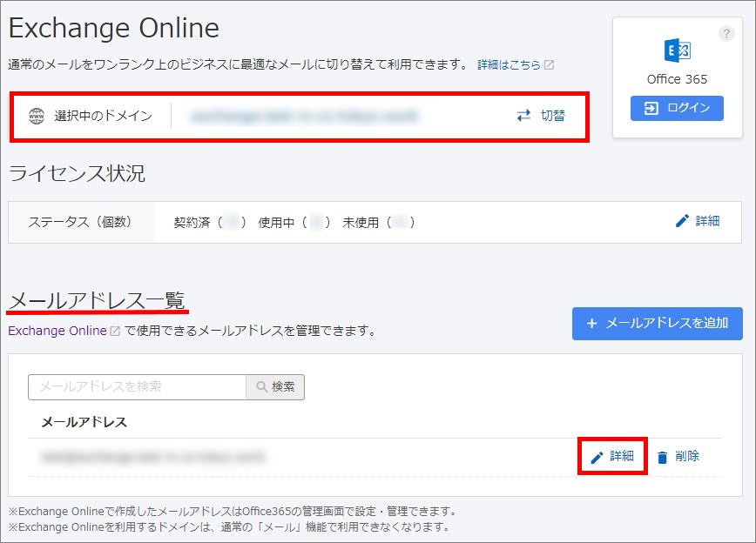This screenshot has width=756, height=543.
Task: Click the ライセンス状況 heading
Action: [x=77, y=173]
